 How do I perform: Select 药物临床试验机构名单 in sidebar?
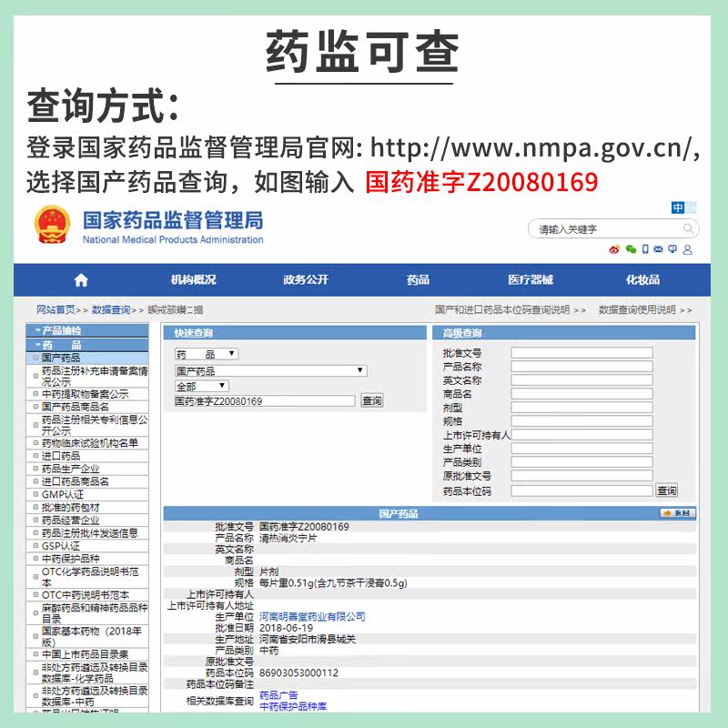click(x=87, y=443)
